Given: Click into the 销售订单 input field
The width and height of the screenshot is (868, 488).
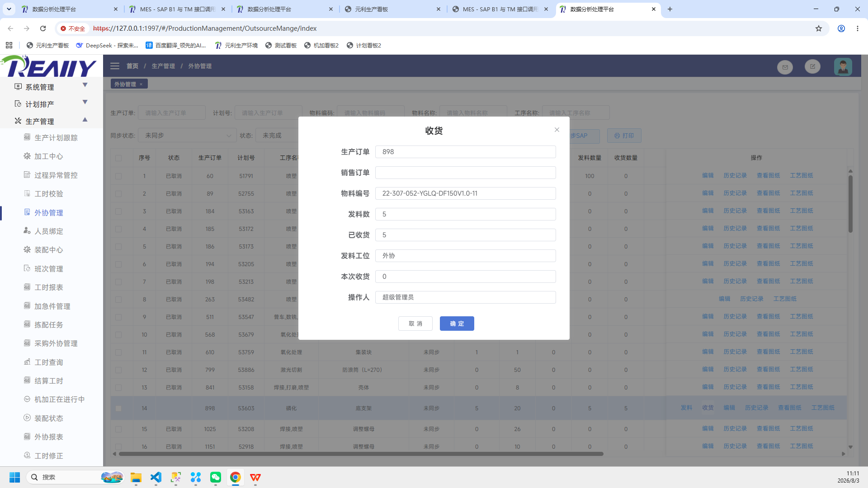Looking at the screenshot, I should [465, 173].
